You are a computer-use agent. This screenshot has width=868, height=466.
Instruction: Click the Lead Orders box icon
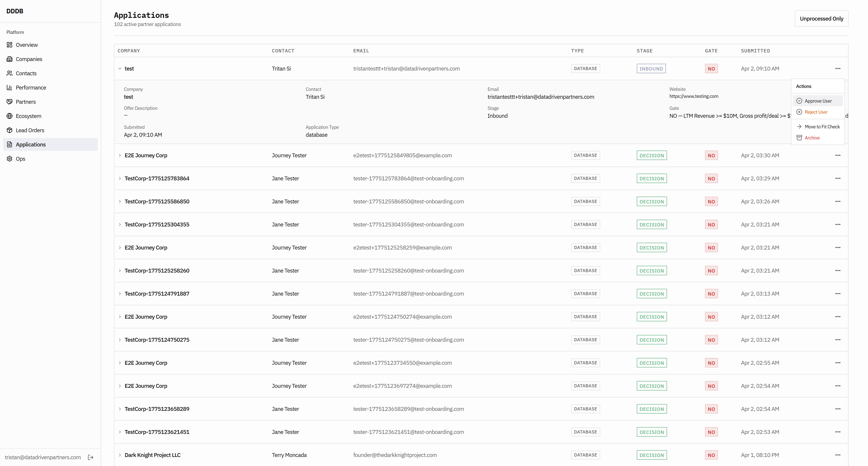(9, 130)
